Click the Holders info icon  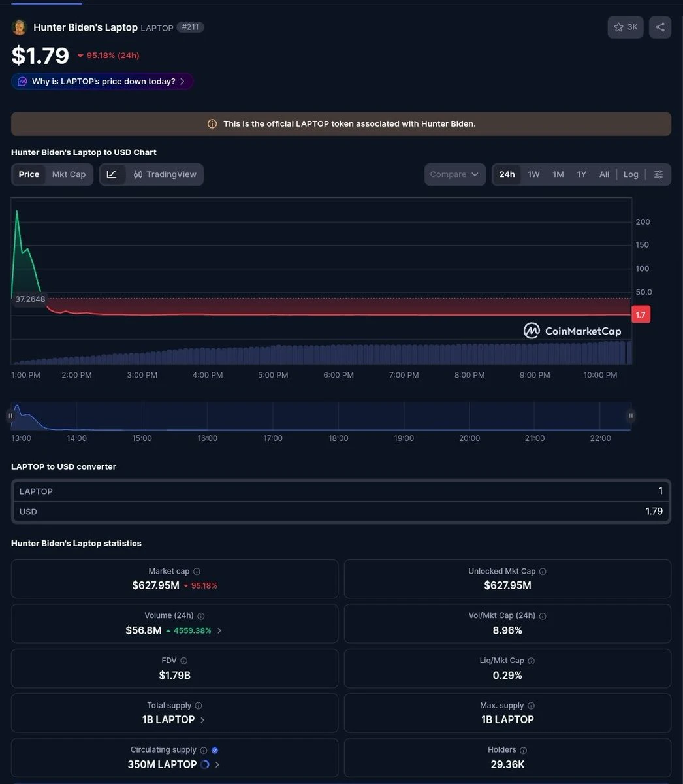(x=523, y=751)
